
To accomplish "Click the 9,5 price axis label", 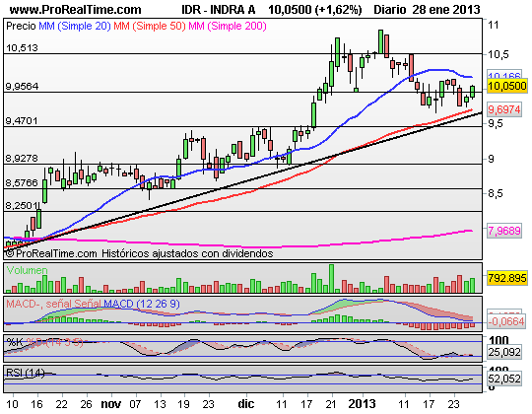I will pos(495,123).
